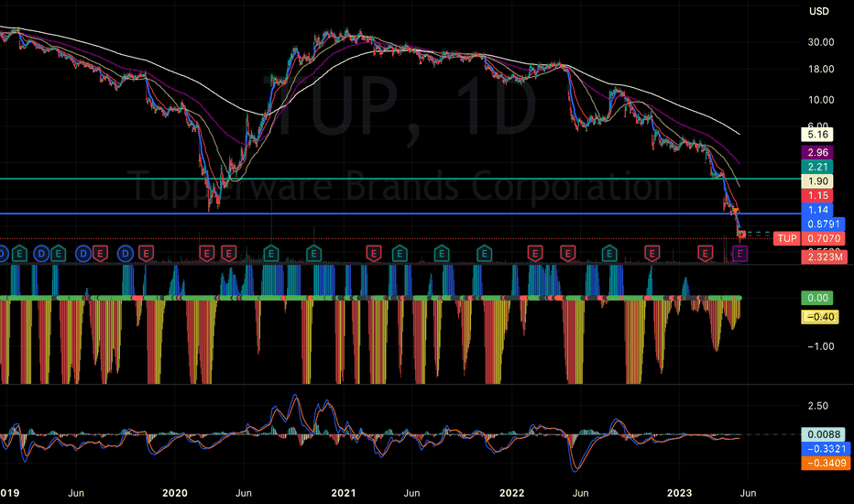This screenshot has width=854, height=504.
Task: Select the white 5.16 moving average label
Action: (x=817, y=135)
